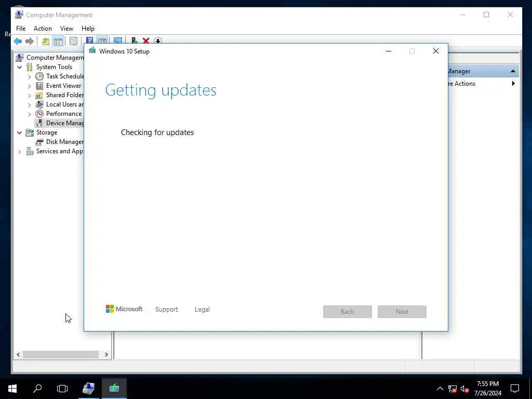Click the Back arrow in Computer Management toolbar
The height and width of the screenshot is (399, 532).
pos(18,42)
